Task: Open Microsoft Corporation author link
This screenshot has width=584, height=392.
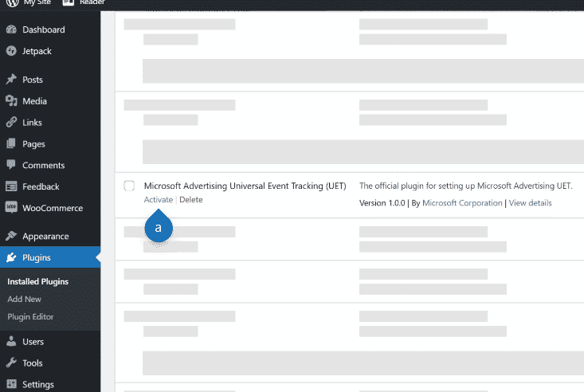Action: 462,202
